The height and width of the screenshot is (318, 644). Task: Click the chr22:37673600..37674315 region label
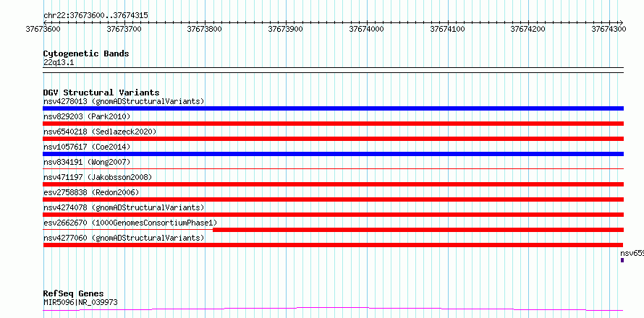(x=96, y=16)
